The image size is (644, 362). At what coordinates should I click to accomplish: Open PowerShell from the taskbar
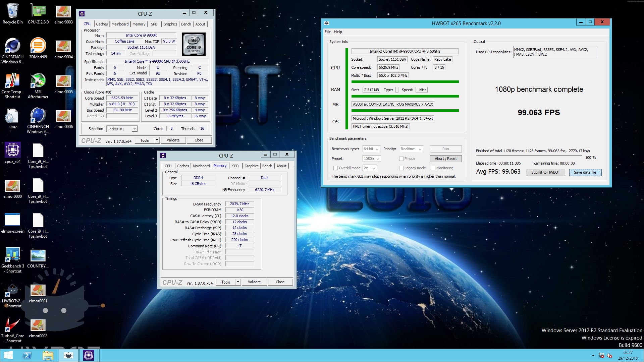coord(28,355)
